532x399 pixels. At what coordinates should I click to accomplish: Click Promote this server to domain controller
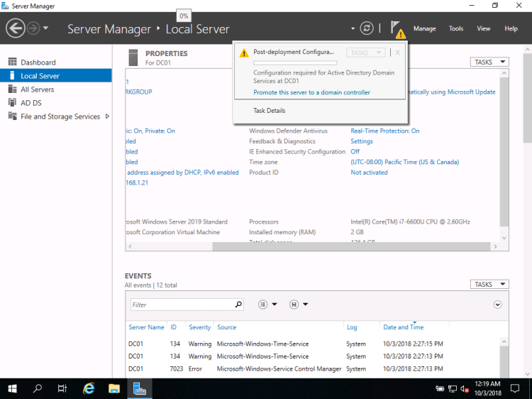click(311, 92)
